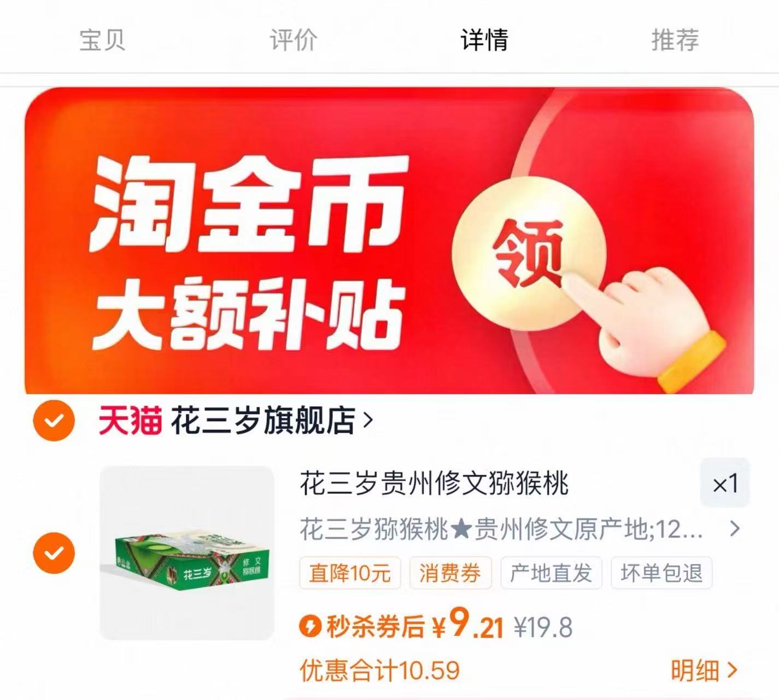
Task: Switch to the 宝贝 tab
Action: 102,40
